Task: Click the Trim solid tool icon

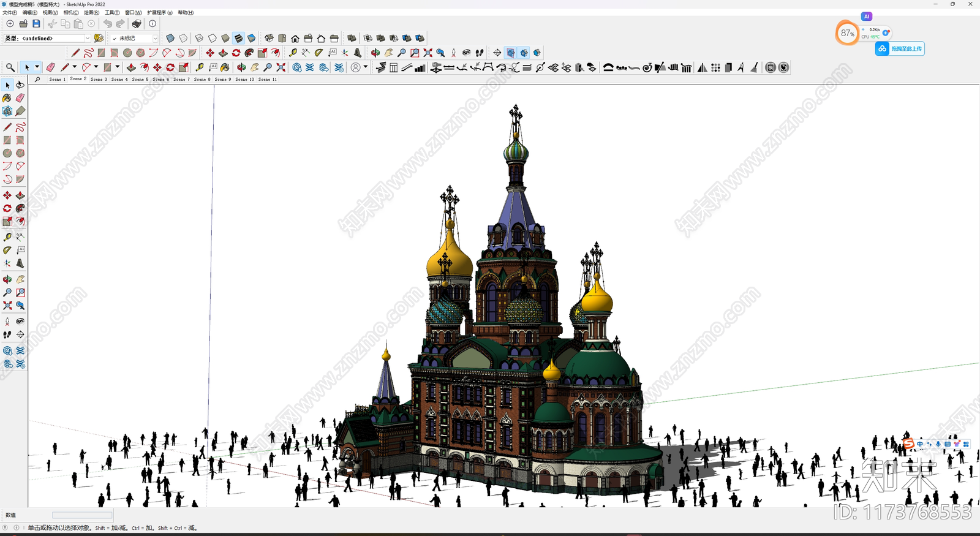Action: [407, 38]
